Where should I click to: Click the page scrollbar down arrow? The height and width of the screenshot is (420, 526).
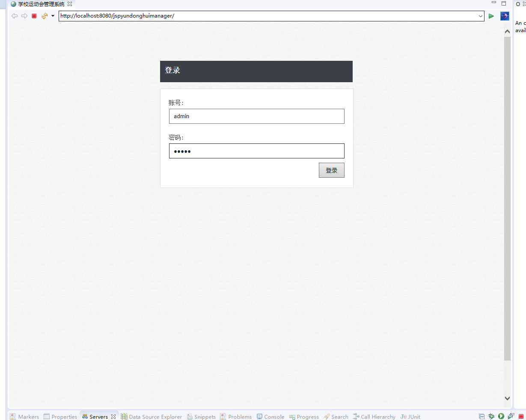pyautogui.click(x=508, y=398)
